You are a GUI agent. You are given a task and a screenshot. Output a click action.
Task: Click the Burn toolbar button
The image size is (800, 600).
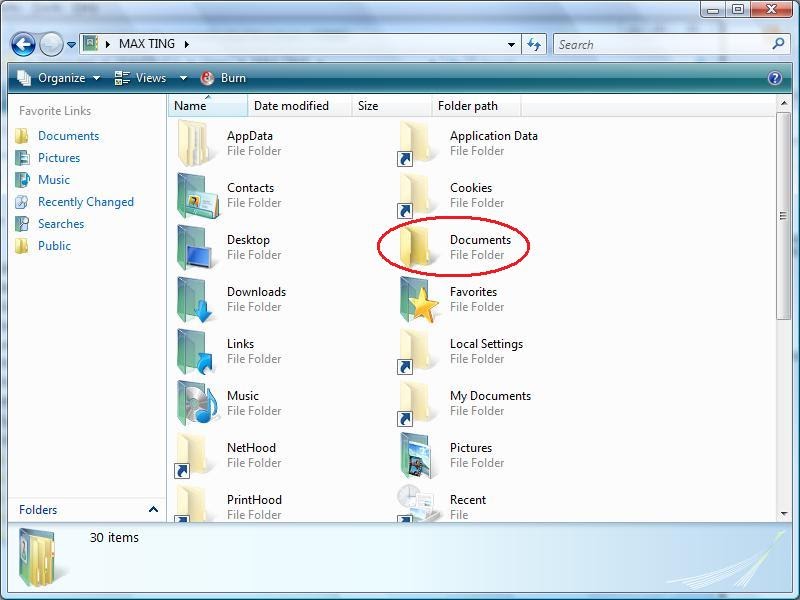[x=223, y=78]
